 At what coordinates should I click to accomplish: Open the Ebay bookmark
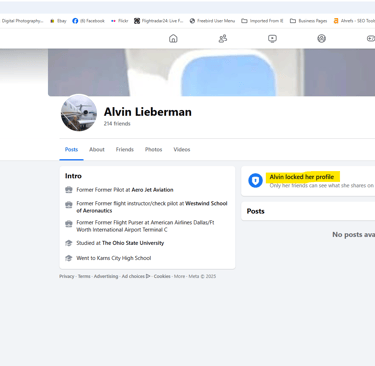click(58, 21)
